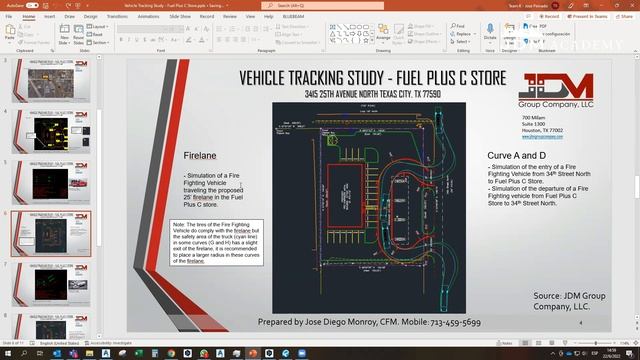Click the Save icon in title bar
640x360 pixels.
[45, 6]
